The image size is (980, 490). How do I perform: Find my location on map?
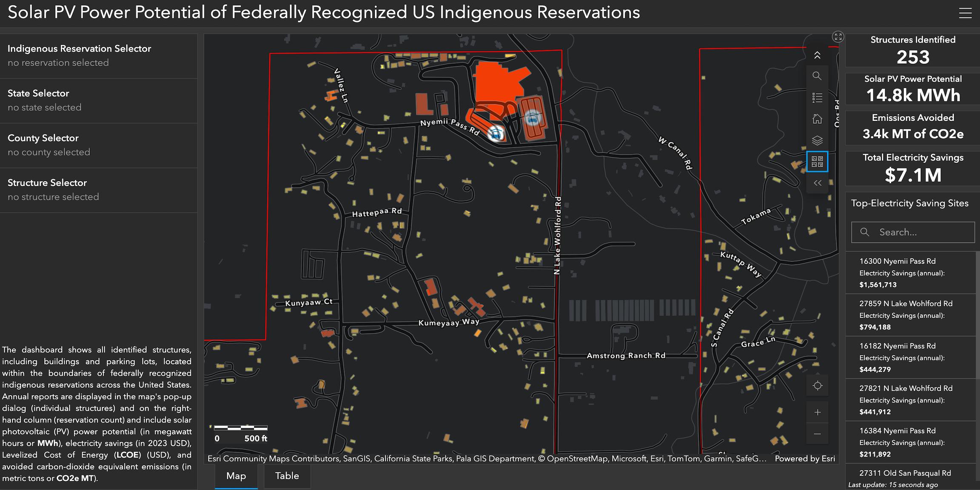click(x=817, y=386)
